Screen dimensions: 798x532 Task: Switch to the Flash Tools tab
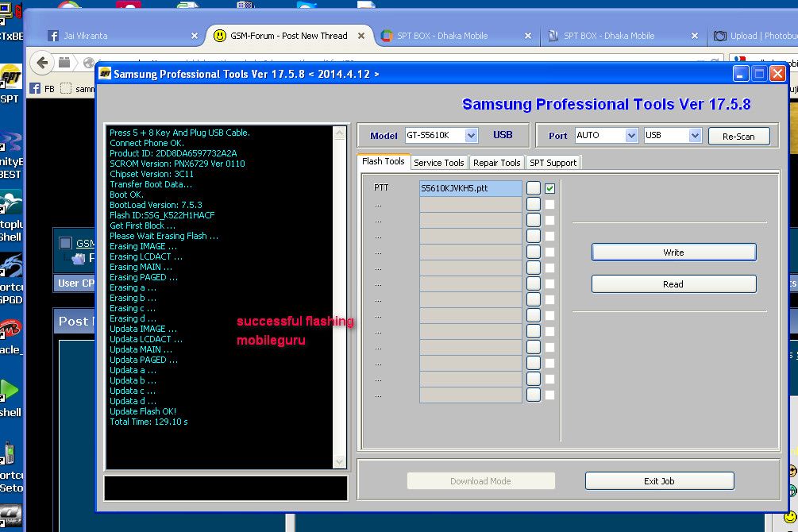click(384, 161)
